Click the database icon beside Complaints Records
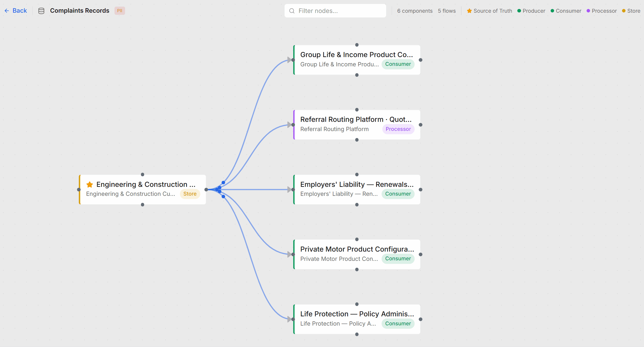Image resolution: width=644 pixels, height=347 pixels. pyautogui.click(x=41, y=11)
